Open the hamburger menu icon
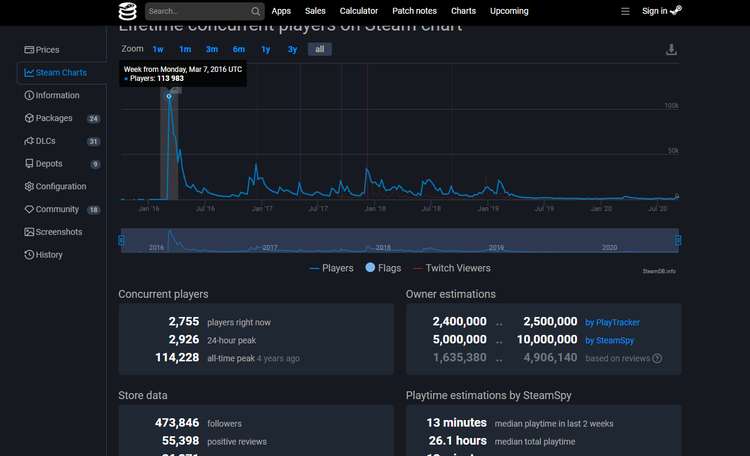Viewport: 750px width, 456px height. [x=625, y=11]
